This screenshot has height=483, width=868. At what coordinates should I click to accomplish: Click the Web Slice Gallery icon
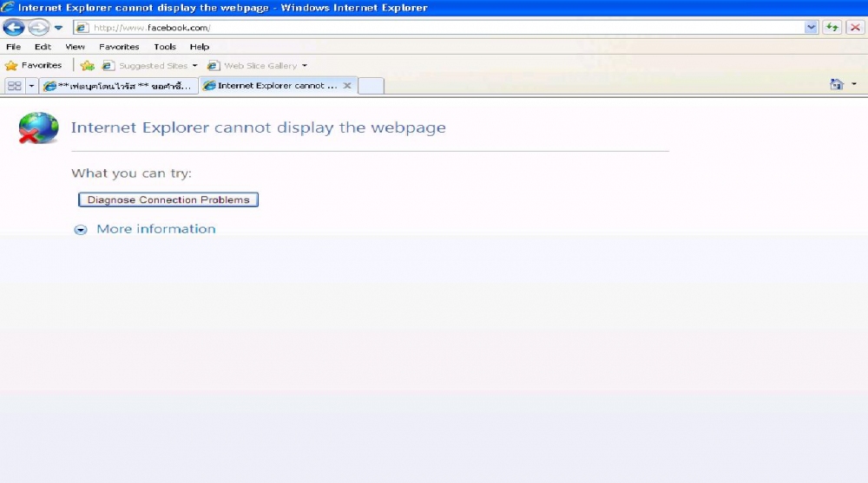(214, 66)
